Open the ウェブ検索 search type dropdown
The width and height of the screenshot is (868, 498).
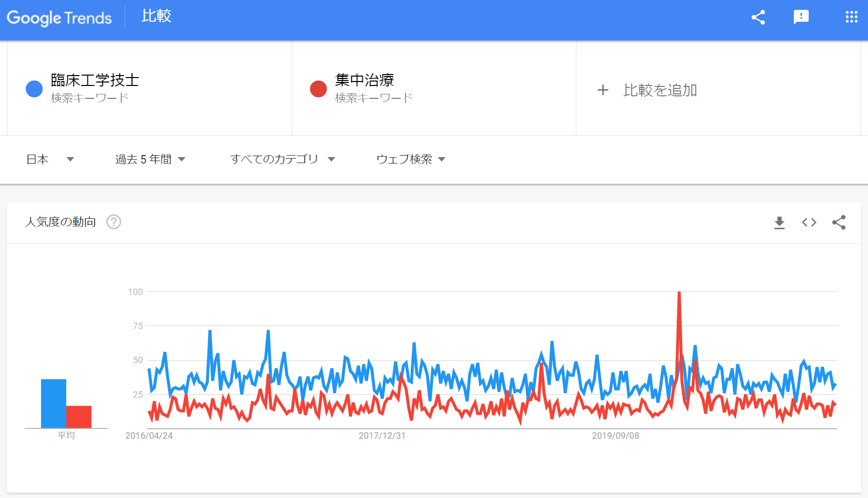click(x=411, y=159)
